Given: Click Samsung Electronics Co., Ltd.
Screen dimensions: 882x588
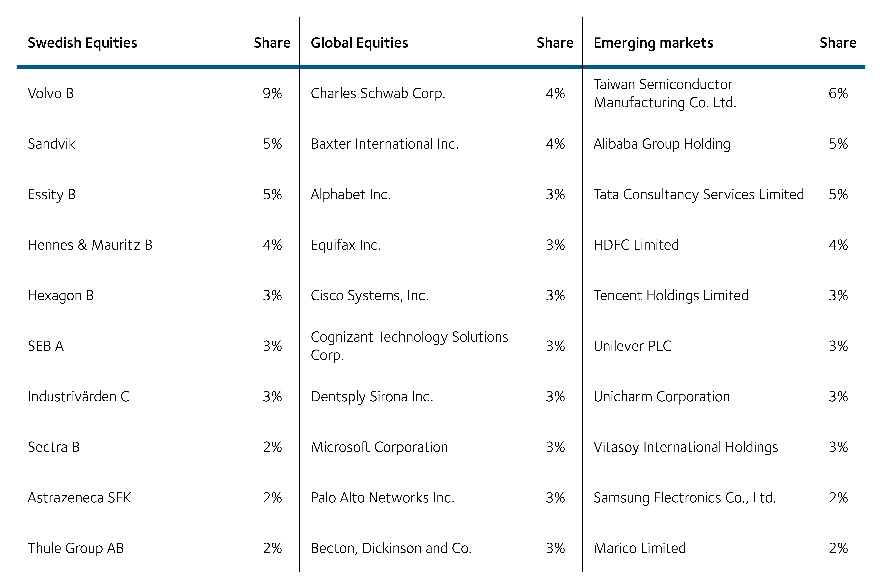Looking at the screenshot, I should (684, 498).
